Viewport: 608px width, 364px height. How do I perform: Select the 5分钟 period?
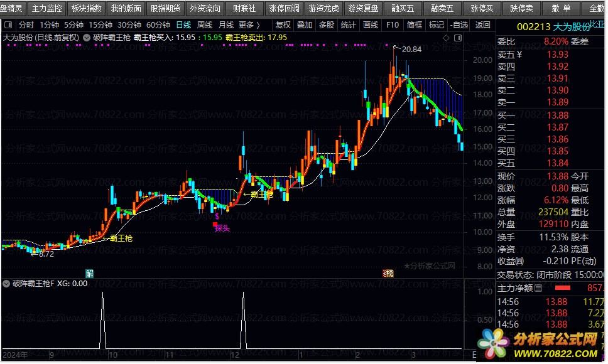pos(73,25)
